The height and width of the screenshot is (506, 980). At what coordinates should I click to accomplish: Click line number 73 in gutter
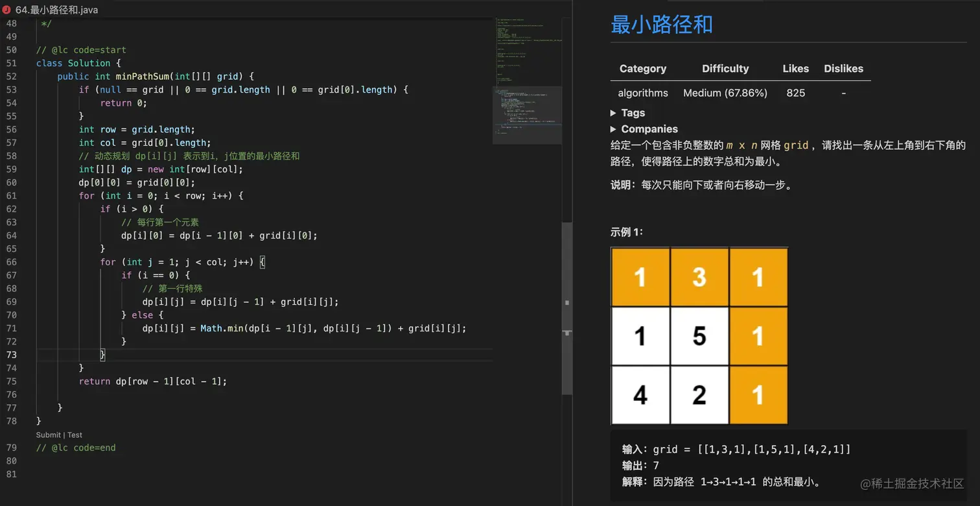click(11, 355)
